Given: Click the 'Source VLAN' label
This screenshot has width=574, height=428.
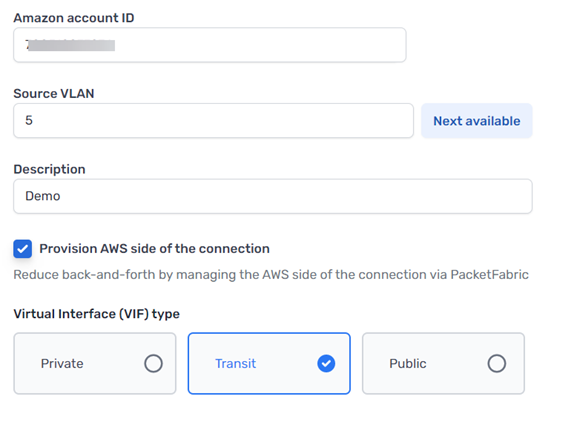Looking at the screenshot, I should 54,93.
